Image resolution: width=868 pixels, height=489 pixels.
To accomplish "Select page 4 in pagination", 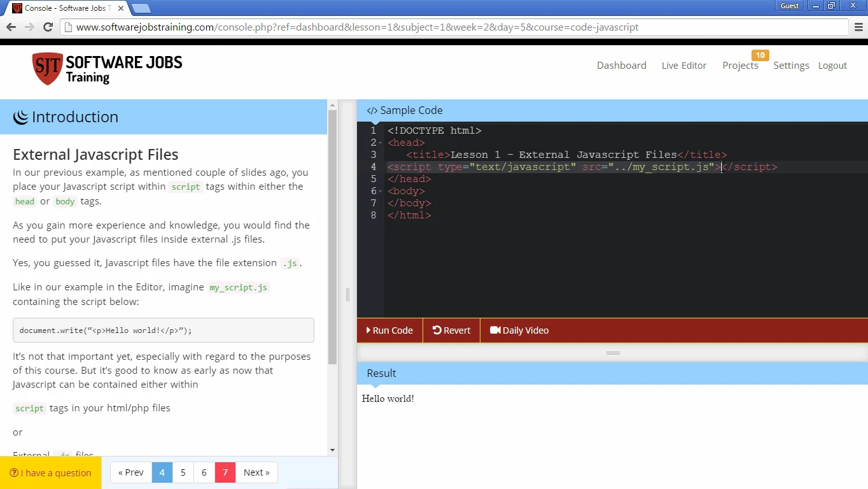I will (x=162, y=472).
